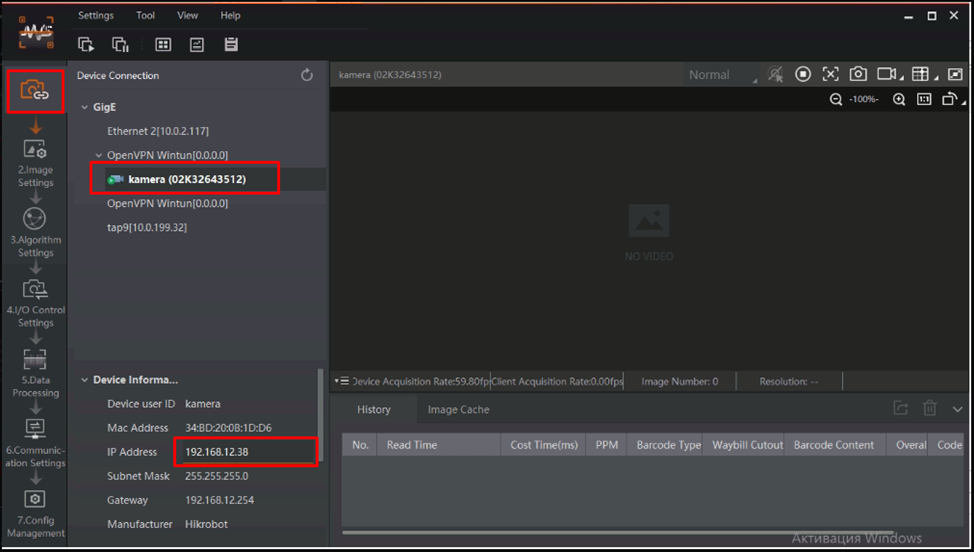
Task: Click the bracketed X test-mode icon
Action: coord(831,75)
